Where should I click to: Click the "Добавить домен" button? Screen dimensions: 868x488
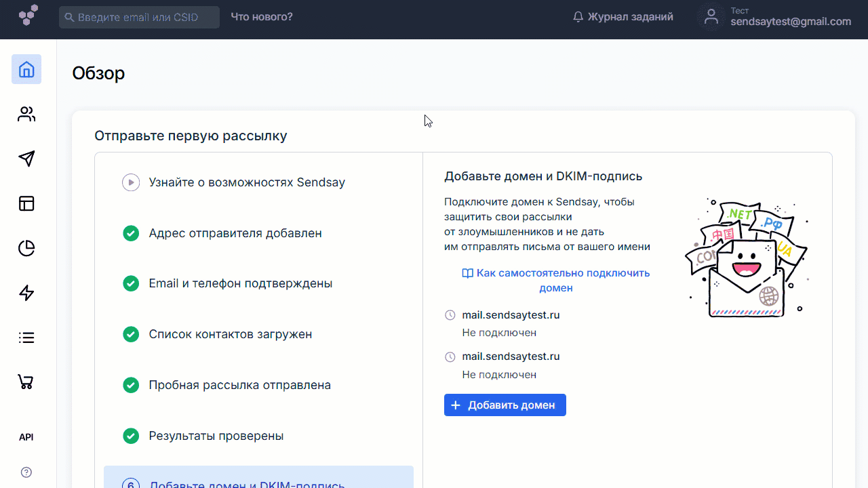pyautogui.click(x=505, y=405)
